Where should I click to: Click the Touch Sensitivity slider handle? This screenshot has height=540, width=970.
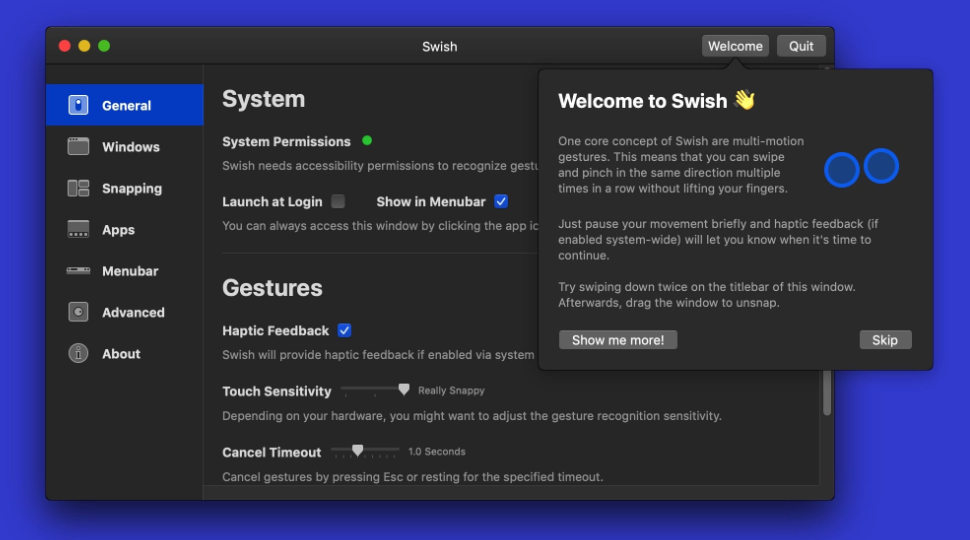pos(404,389)
